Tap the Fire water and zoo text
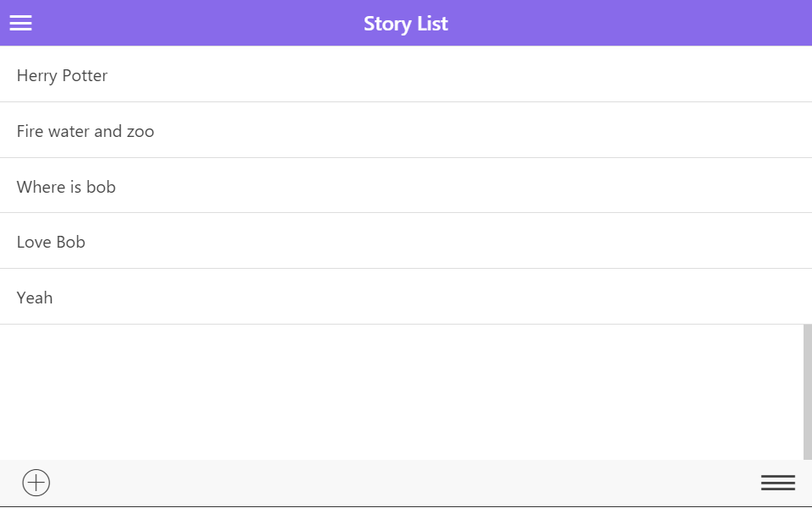The height and width of the screenshot is (508, 812). (x=85, y=131)
